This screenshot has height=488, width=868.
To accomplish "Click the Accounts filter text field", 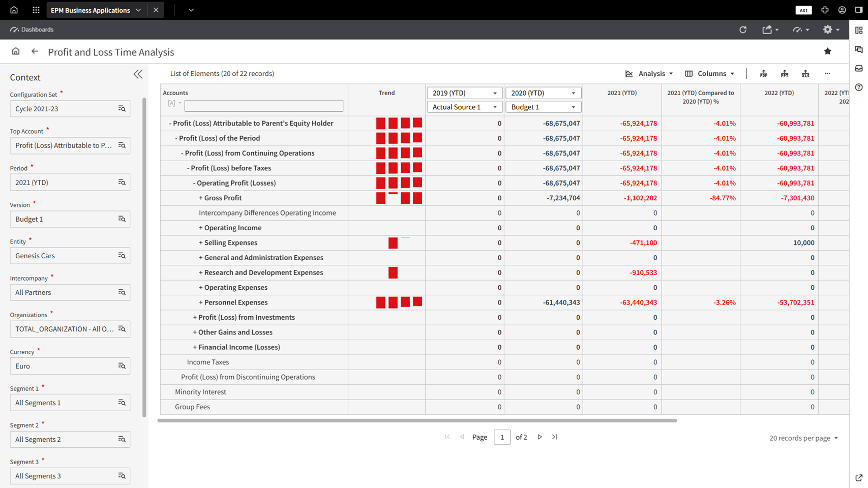I will click(x=263, y=106).
